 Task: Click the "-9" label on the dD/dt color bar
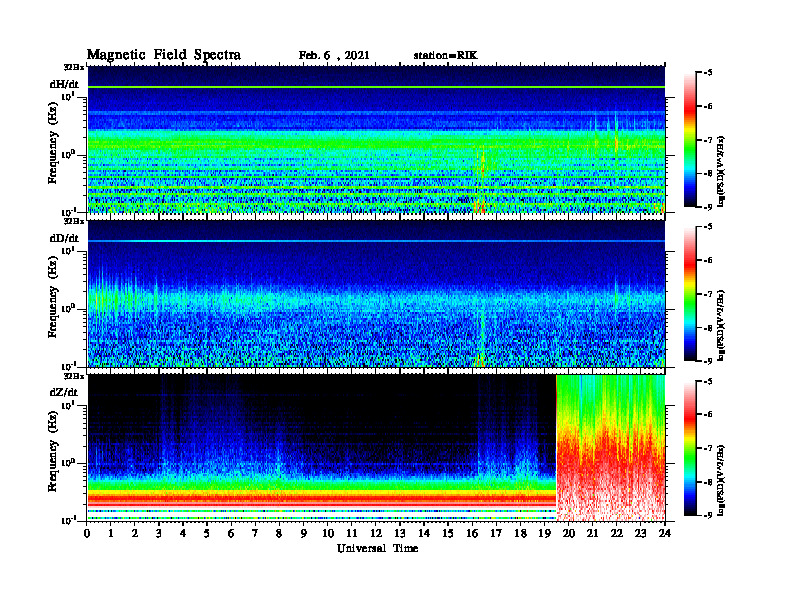pyautogui.click(x=708, y=361)
